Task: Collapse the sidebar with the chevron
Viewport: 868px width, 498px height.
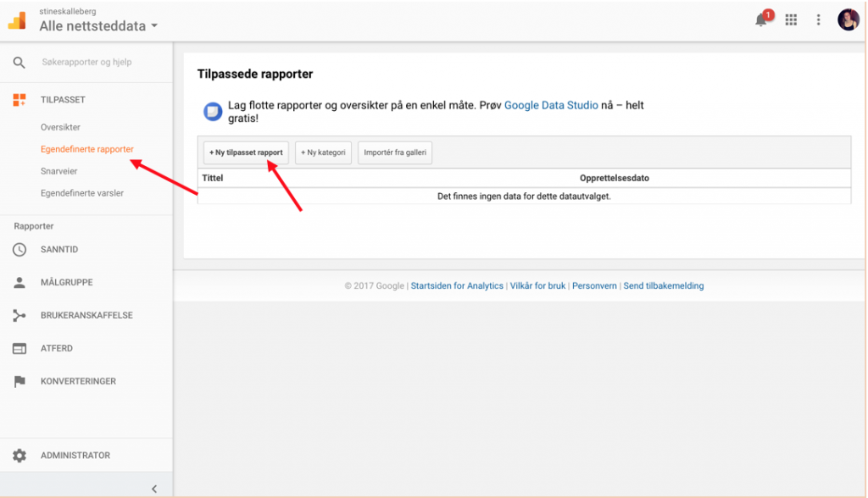Action: [x=154, y=489]
